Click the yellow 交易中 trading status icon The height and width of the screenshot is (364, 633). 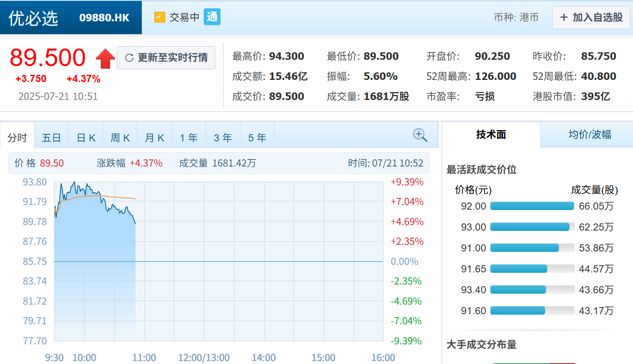coord(159,17)
